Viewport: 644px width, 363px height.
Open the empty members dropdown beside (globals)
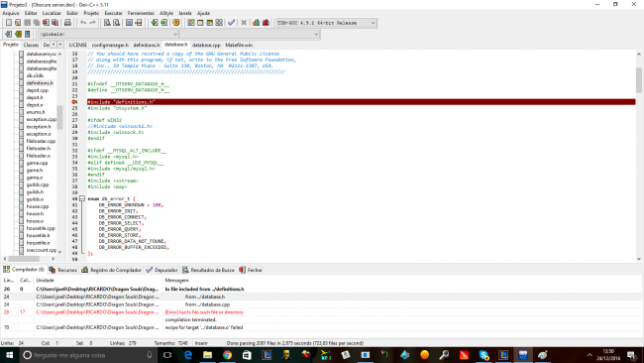click(250, 34)
